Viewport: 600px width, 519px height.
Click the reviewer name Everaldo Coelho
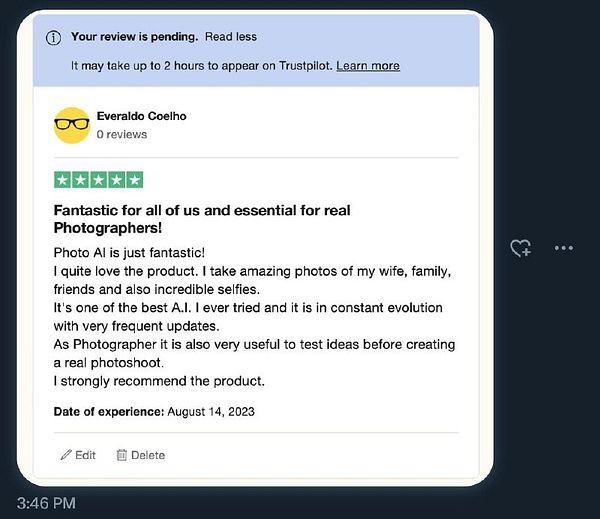pos(142,116)
